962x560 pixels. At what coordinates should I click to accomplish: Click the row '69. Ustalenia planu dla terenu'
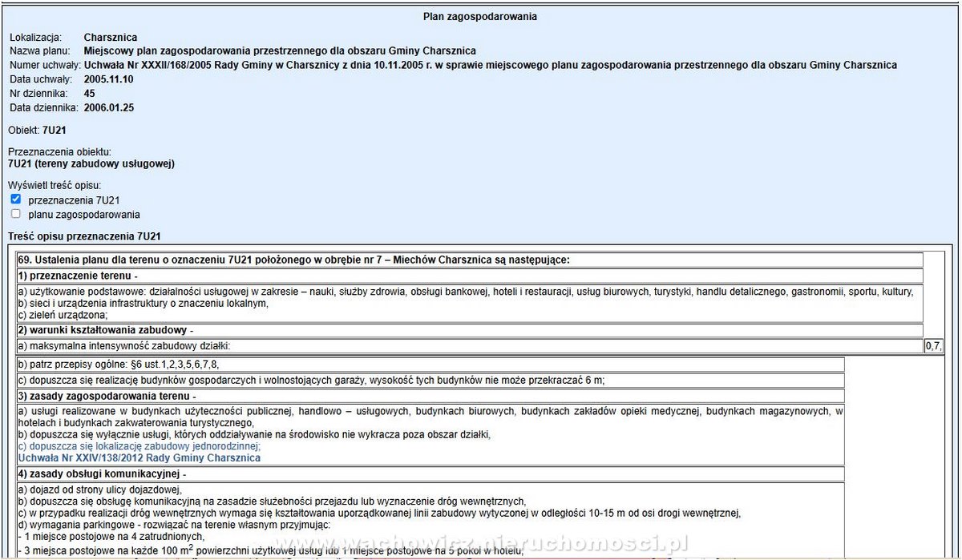(x=470, y=260)
